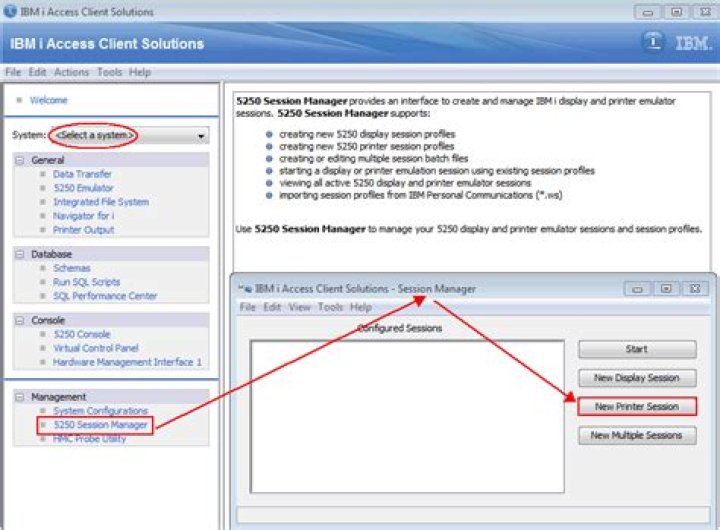Viewport: 720px width, 530px height.
Task: Open the File menu in main window
Action: [x=13, y=72]
